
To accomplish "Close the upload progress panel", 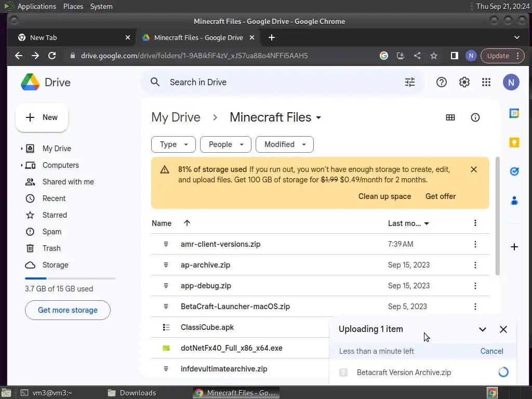I will pos(503,329).
